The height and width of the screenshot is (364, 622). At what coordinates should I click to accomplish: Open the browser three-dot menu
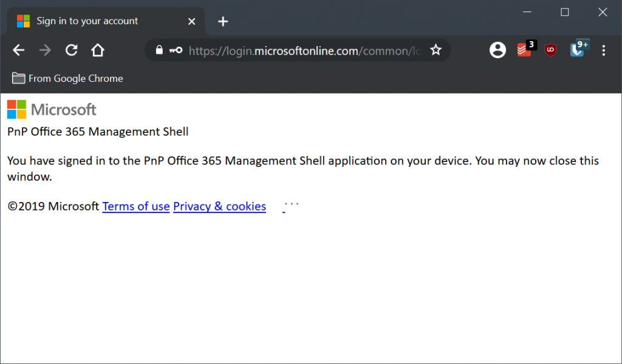(x=603, y=50)
